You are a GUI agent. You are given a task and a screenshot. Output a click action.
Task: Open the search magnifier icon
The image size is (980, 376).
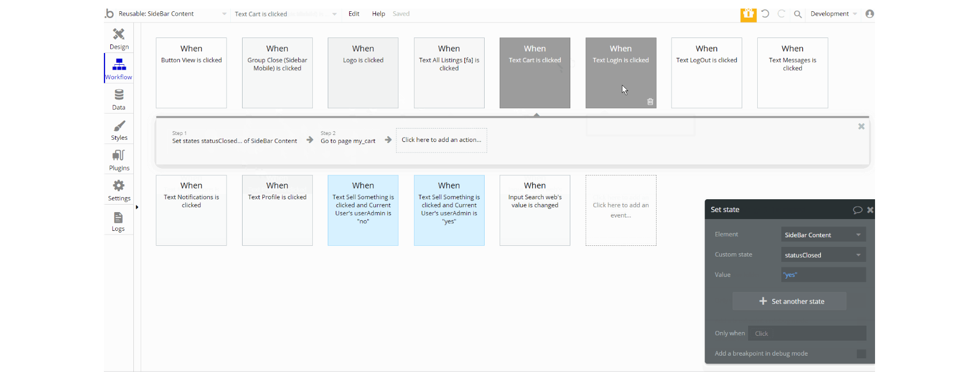click(798, 14)
